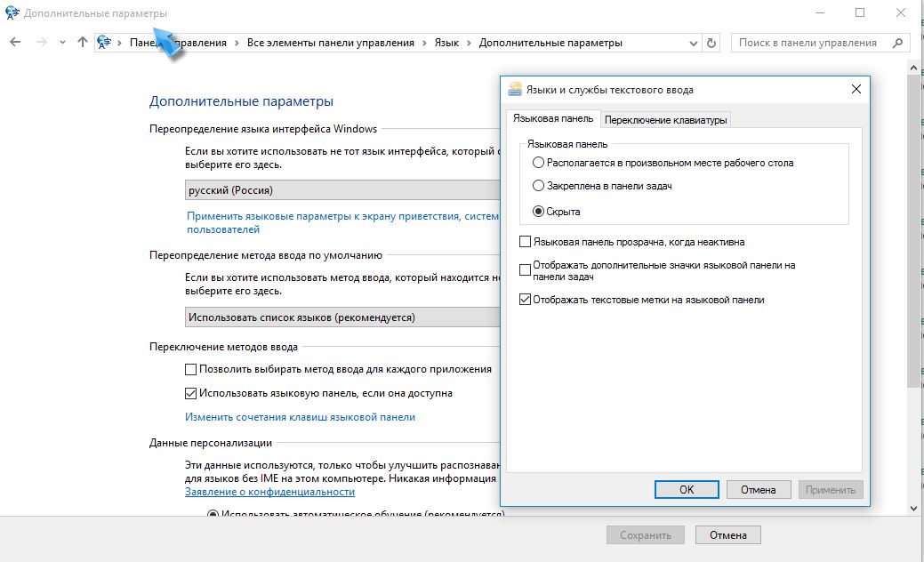The image size is (924, 562).
Task: Click the Дополнительные параметры page heading
Action: (x=241, y=101)
